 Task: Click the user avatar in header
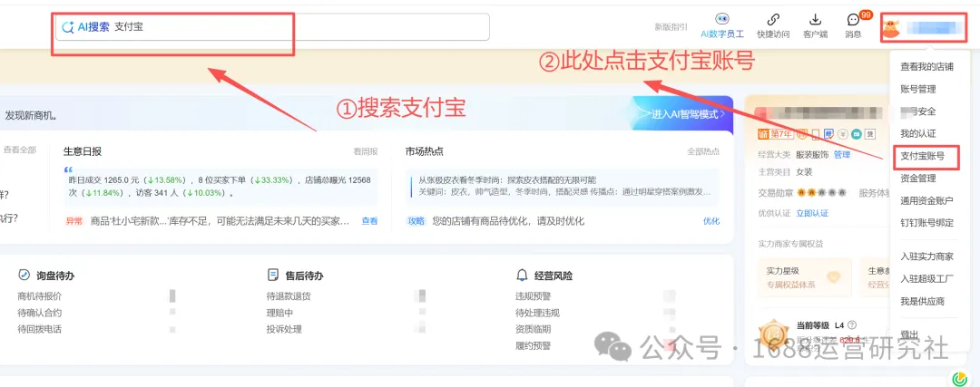coord(891,27)
